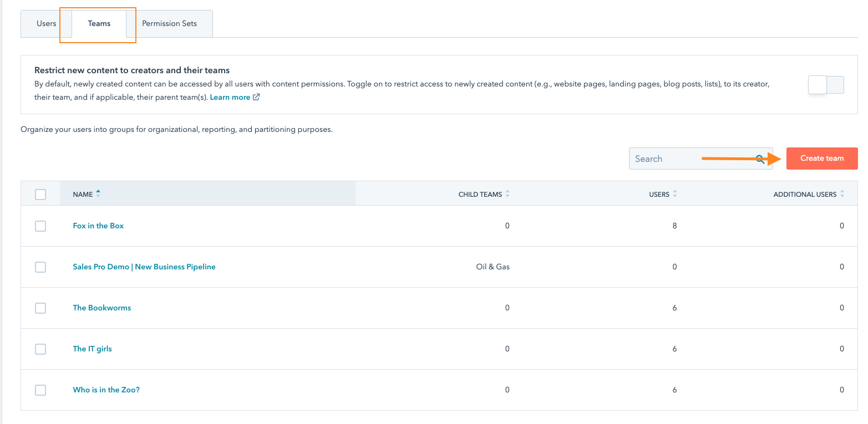Select the Fox in the Box checkbox
Screen dimensions: 868x424
(x=40, y=226)
